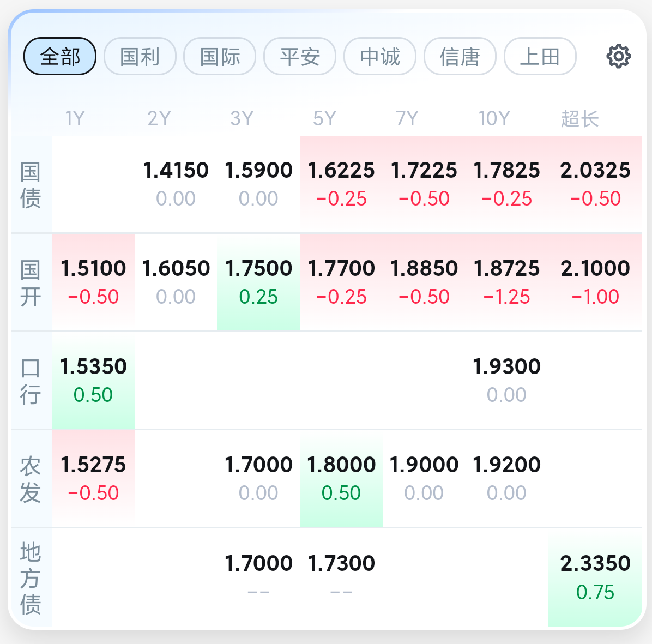Select the 全部 filter chip
Image resolution: width=652 pixels, height=644 pixels.
(60, 56)
